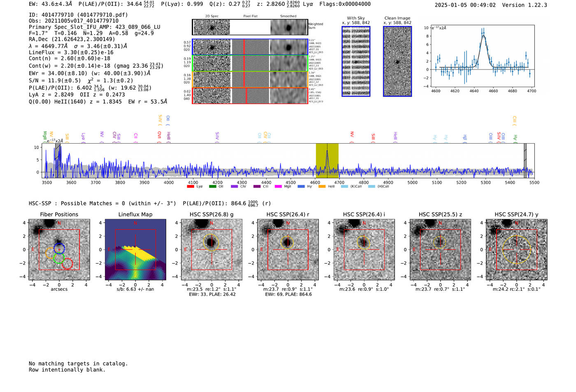Click the Lyα red legend swatch
The height and width of the screenshot is (392, 576).
(190, 186)
